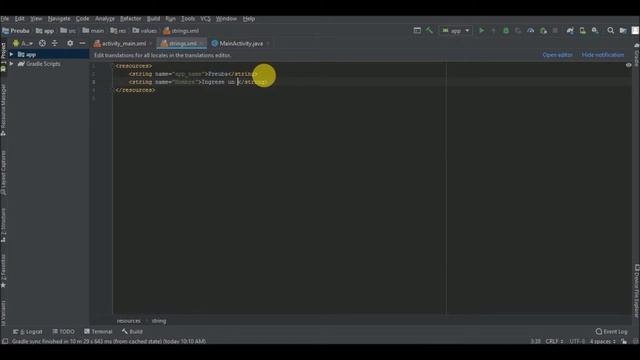Click the Project Structure folder icon
Image resolution: width=640 pixels, height=360 pixels.
623,30
